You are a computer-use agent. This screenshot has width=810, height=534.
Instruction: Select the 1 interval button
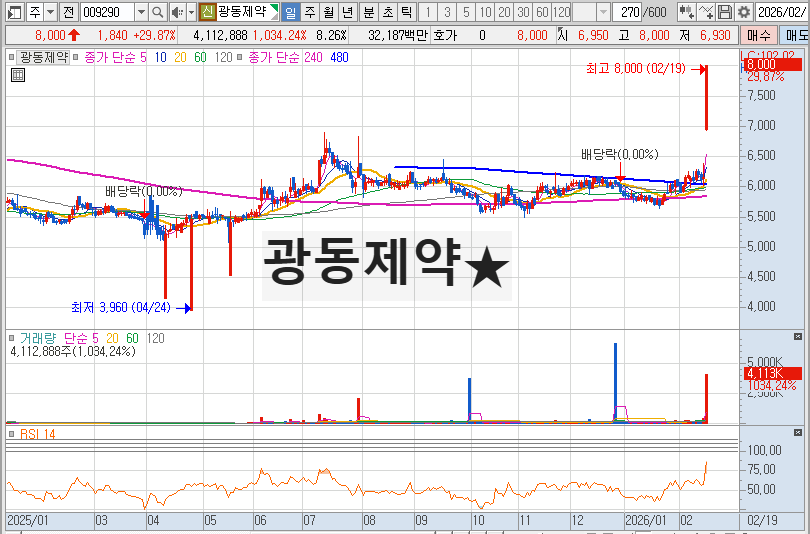pyautogui.click(x=428, y=12)
